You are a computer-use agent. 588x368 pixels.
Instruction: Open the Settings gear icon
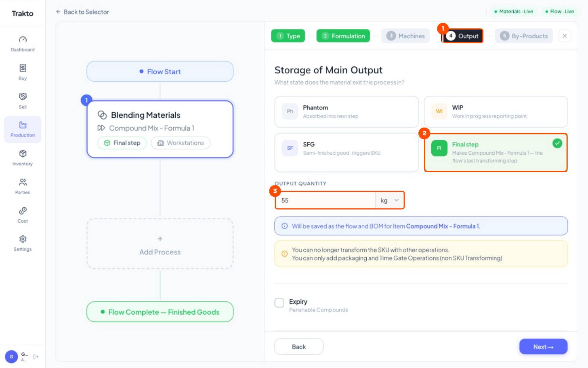tap(23, 239)
